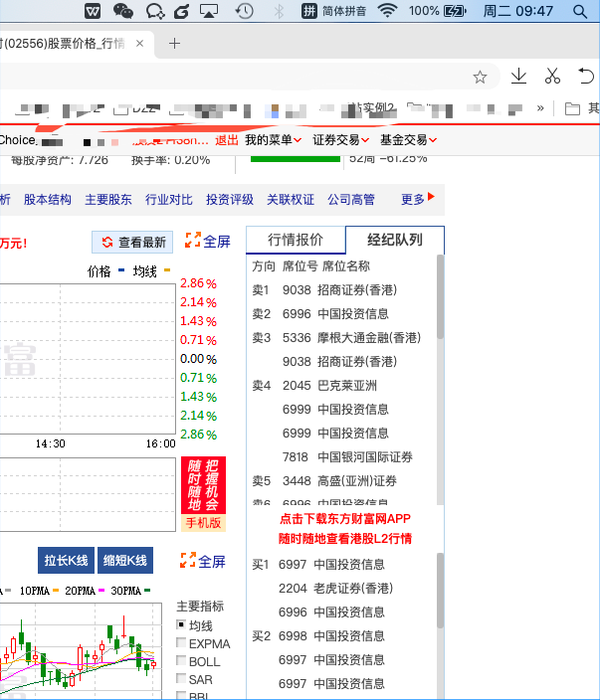The height and width of the screenshot is (700, 600).
Task: Click the menu bar clock 周二 09:47
Action: (518, 11)
